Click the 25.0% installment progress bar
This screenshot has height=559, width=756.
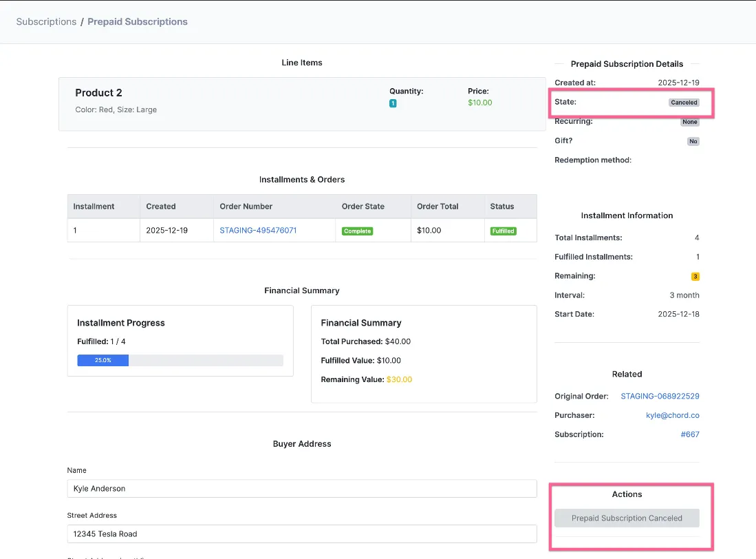pos(180,360)
